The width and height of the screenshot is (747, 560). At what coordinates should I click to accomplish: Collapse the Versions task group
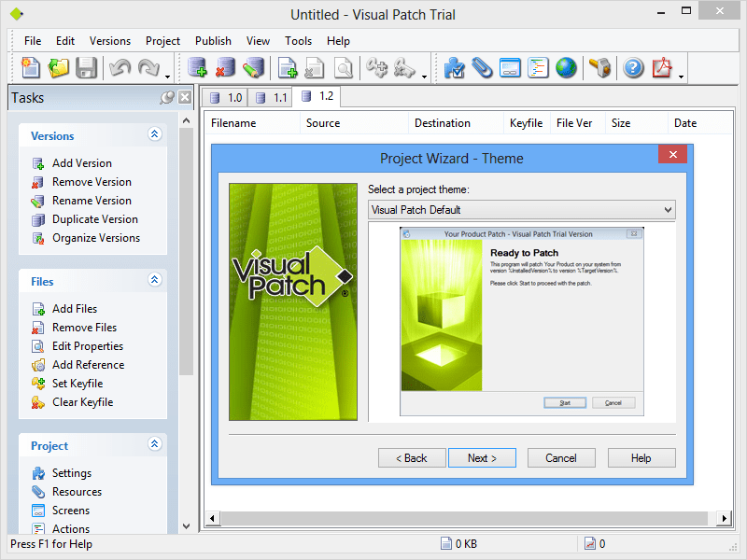coord(155,135)
